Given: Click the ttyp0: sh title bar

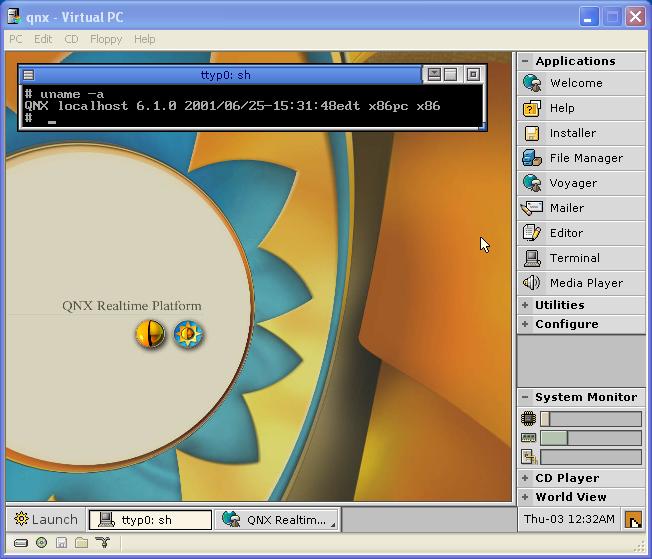Looking at the screenshot, I should [226, 75].
